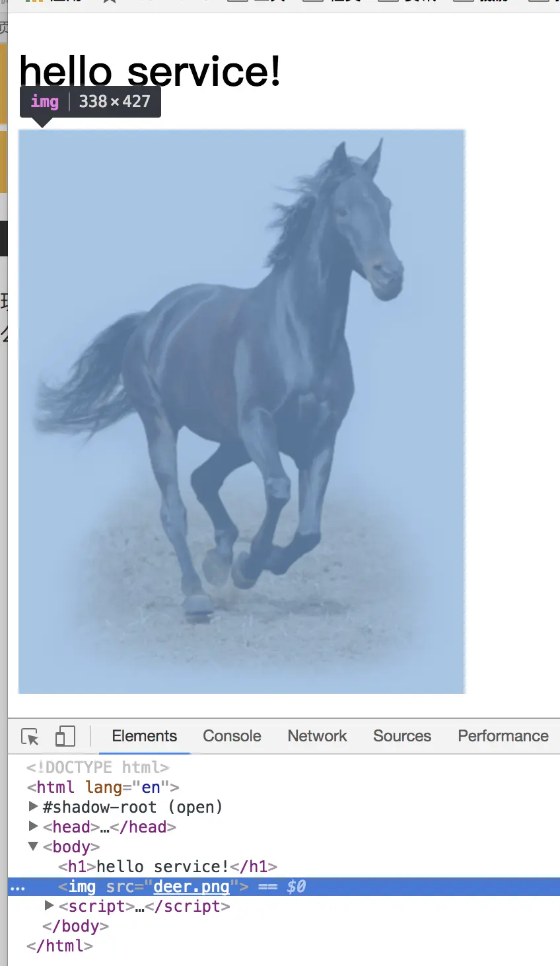Image resolution: width=560 pixels, height=966 pixels.
Task: Open the deer.png source link
Action: click(x=192, y=887)
